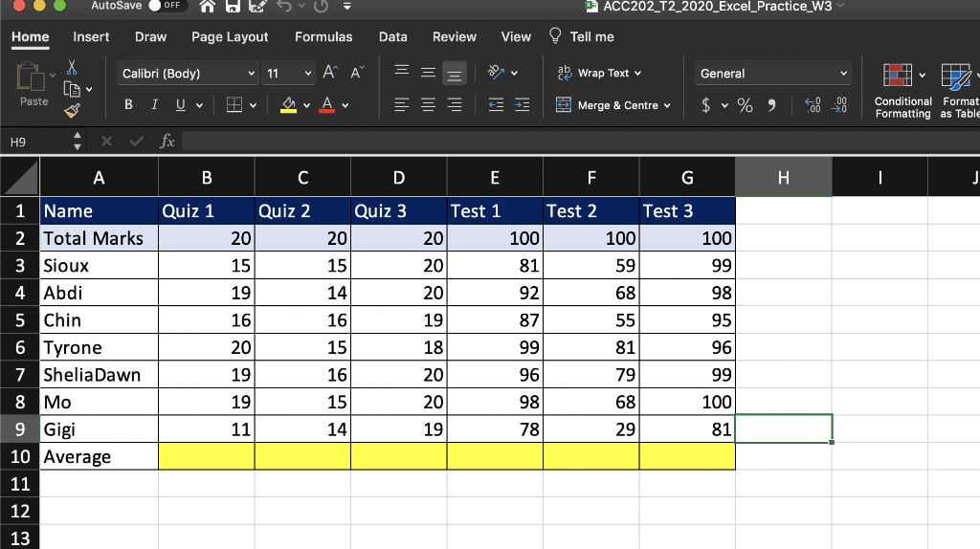
Task: Expand borders options arrow
Action: (253, 105)
